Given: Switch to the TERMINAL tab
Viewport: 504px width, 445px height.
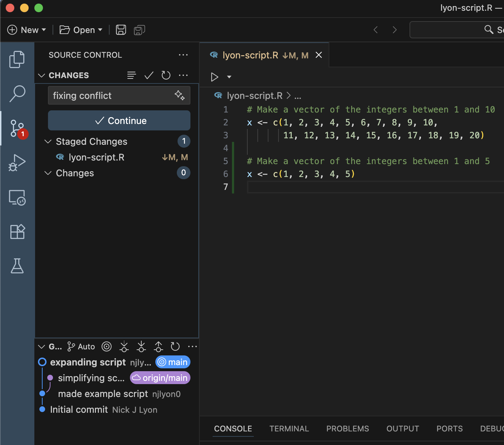Looking at the screenshot, I should [x=289, y=429].
